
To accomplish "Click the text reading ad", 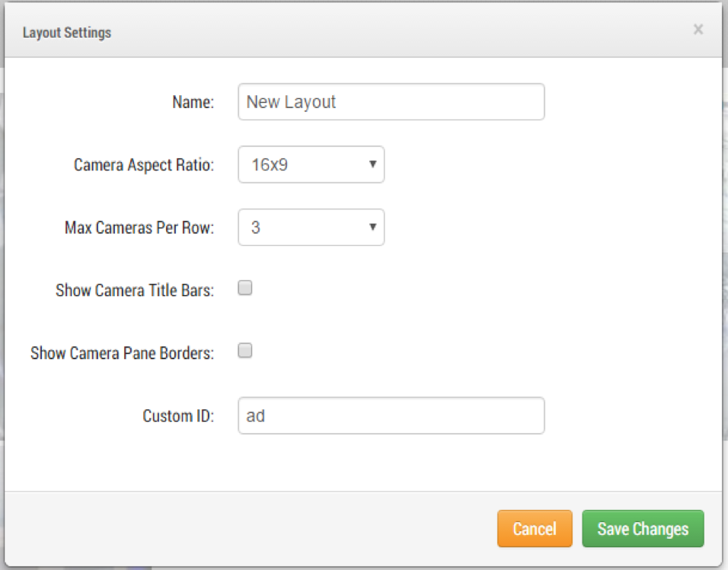I will click(255, 416).
